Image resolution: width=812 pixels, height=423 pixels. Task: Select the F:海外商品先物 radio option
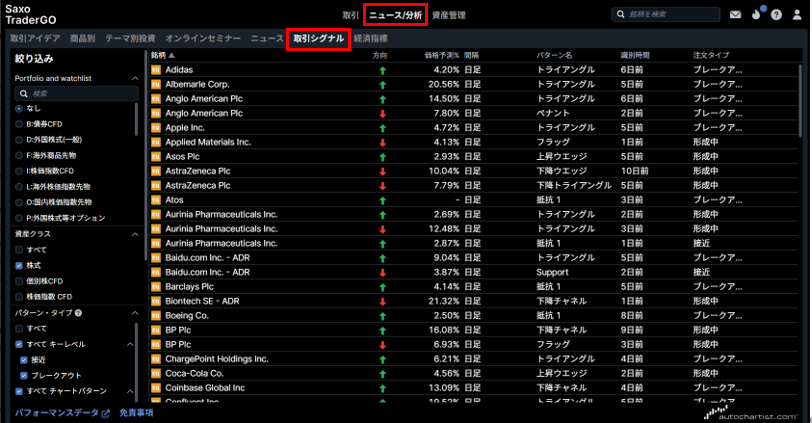tap(19, 155)
